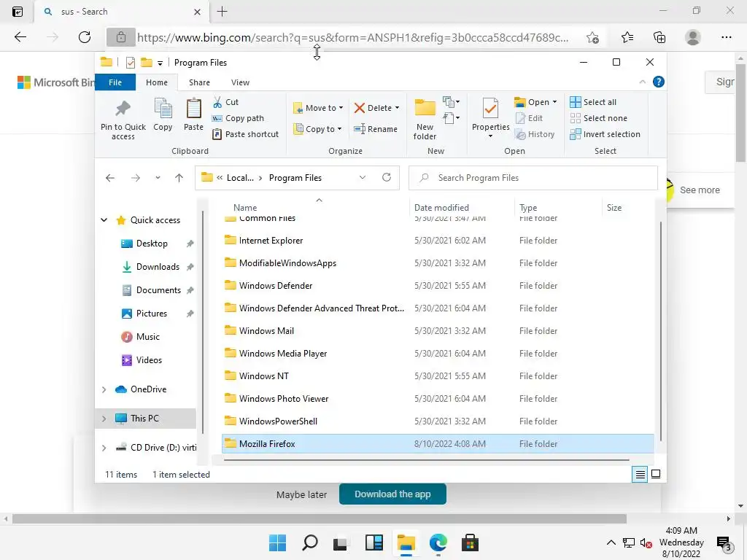Open a new Edge tab

(x=222, y=12)
